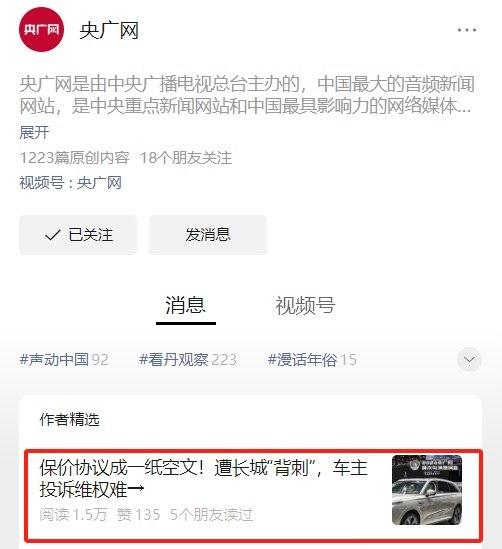This screenshot has height=549, width=502.
Task: Click the 央广网 account name title
Action: click(109, 30)
